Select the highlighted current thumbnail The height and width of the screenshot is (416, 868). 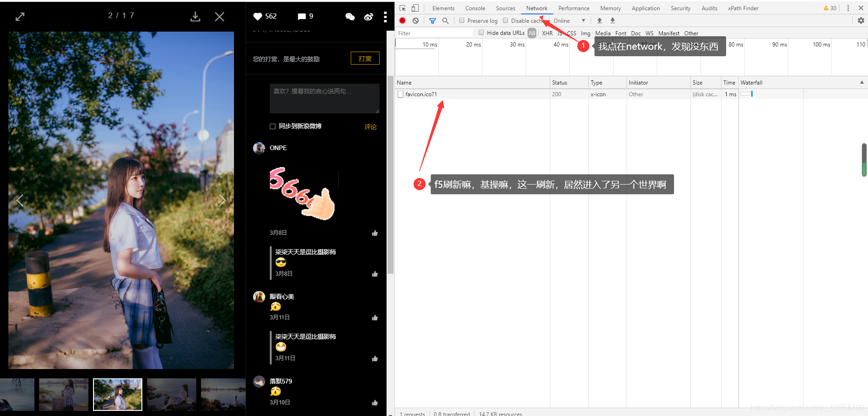coord(118,395)
